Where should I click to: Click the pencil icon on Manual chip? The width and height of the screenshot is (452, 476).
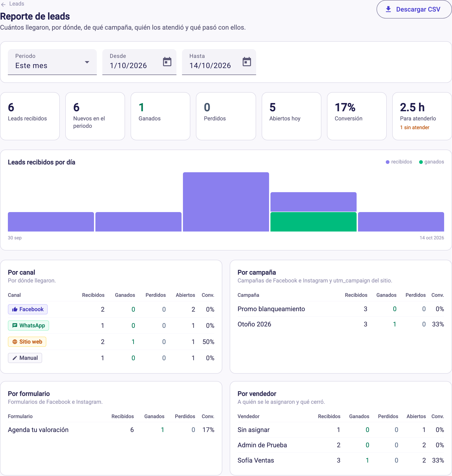(15, 358)
